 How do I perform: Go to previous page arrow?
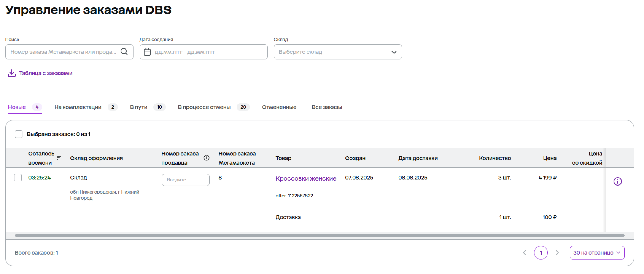tap(525, 252)
